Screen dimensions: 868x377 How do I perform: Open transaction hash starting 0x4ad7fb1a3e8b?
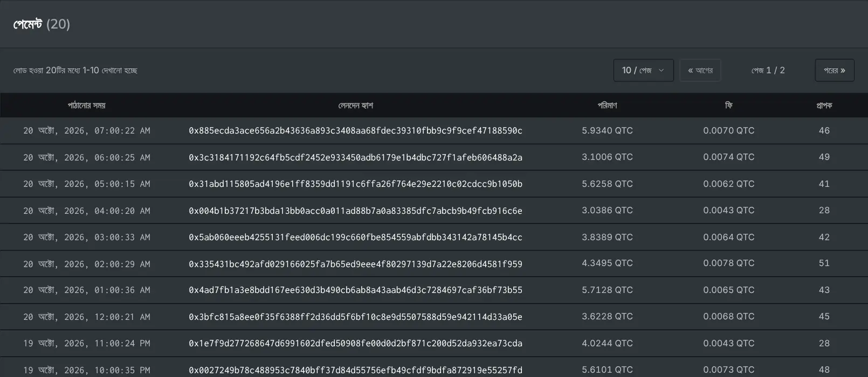click(x=356, y=290)
